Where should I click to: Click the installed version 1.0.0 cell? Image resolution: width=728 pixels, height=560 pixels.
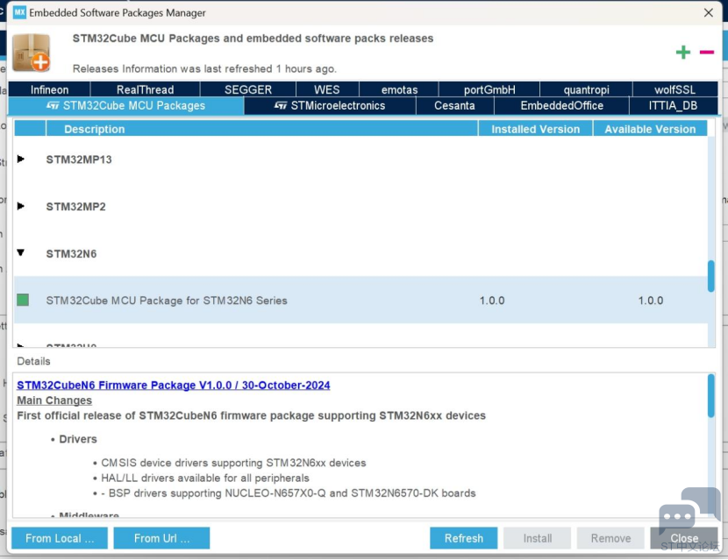pyautogui.click(x=492, y=301)
